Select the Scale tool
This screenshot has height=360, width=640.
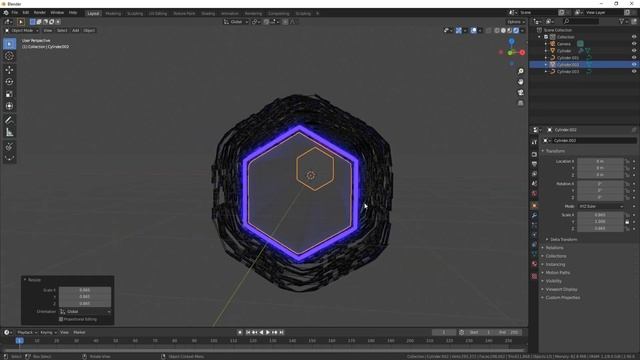(9, 94)
